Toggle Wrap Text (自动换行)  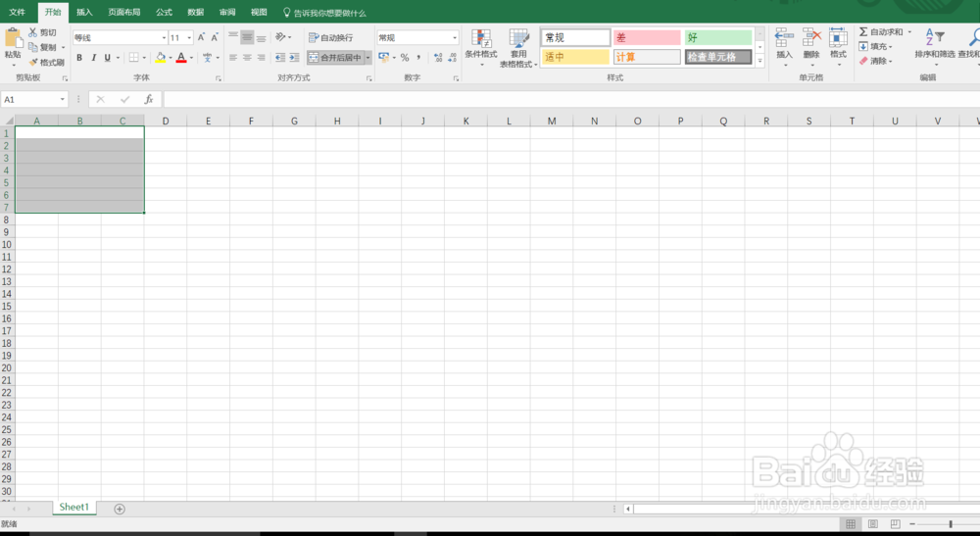pos(330,37)
